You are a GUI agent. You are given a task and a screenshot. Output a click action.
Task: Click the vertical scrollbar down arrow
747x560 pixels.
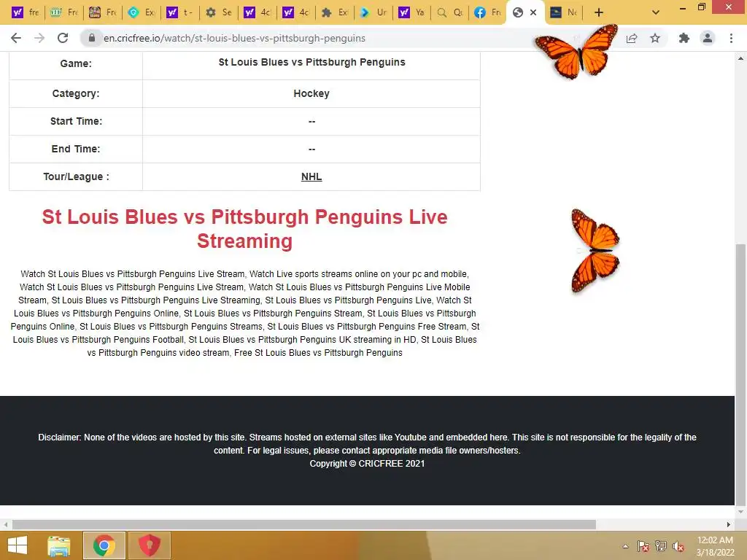tap(740, 512)
